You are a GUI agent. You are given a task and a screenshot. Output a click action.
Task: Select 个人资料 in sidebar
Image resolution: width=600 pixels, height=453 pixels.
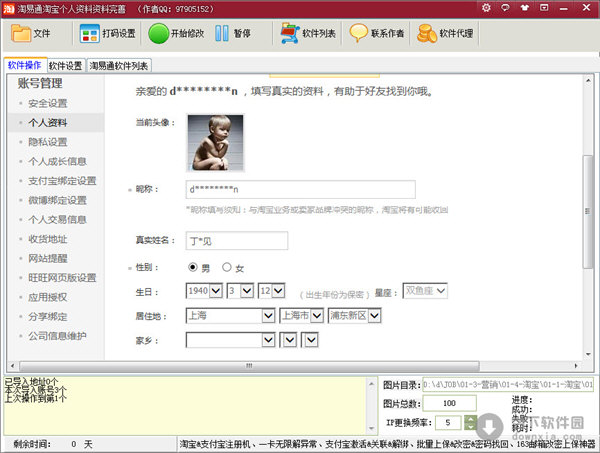[x=48, y=122]
